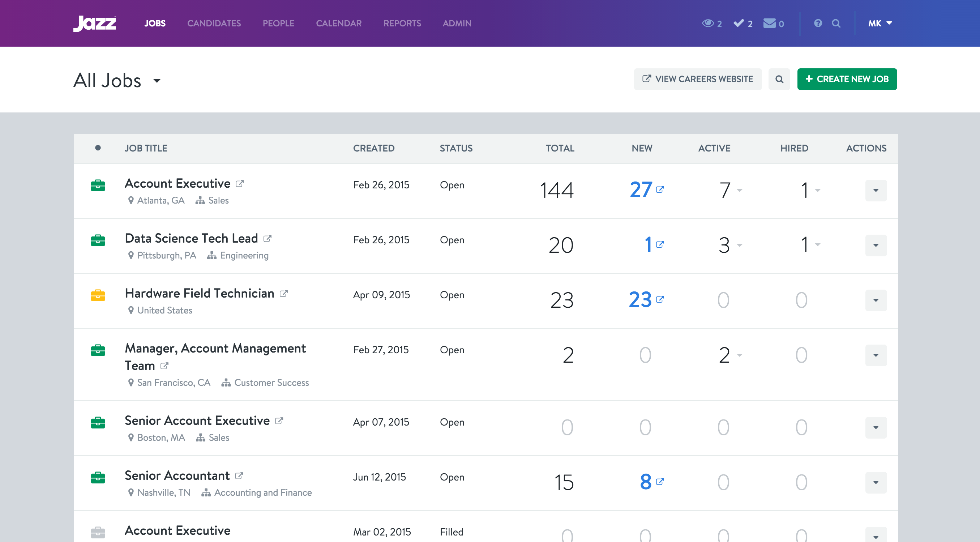
Task: Expand the All Jobs filter dropdown
Action: tap(157, 81)
